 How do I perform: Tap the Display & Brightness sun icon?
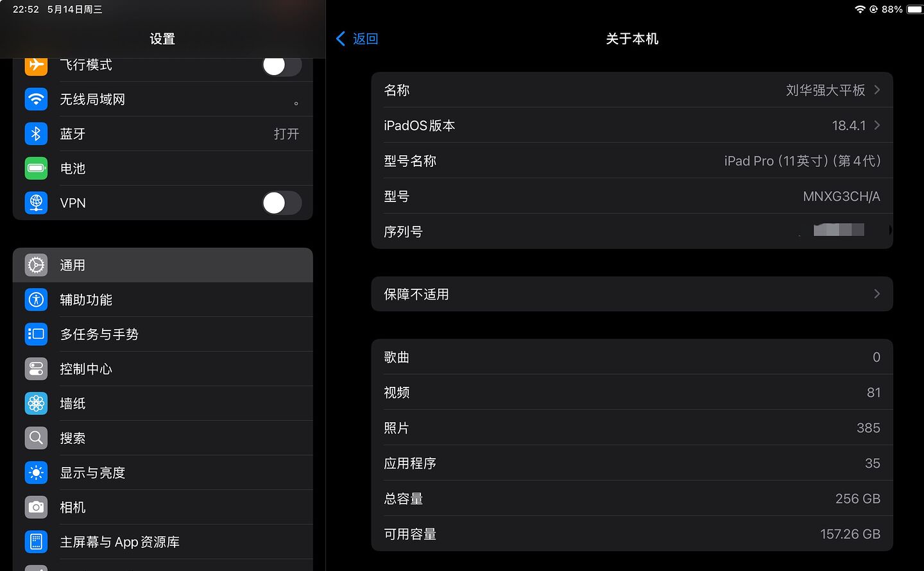tap(36, 473)
